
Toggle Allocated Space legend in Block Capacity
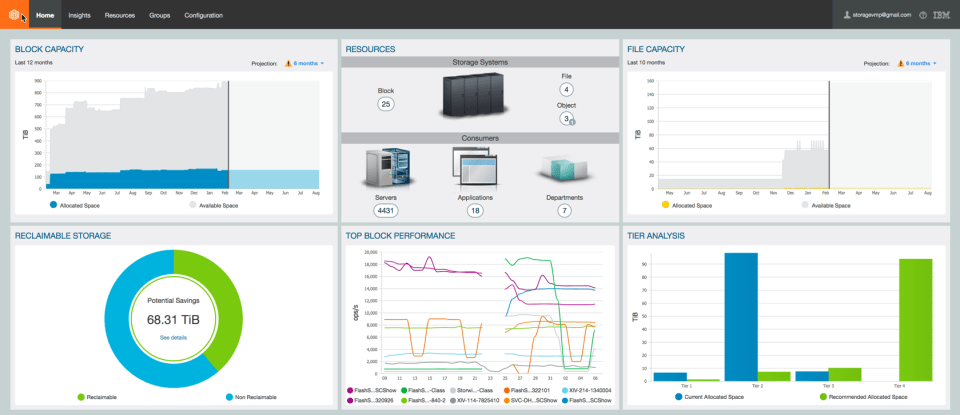[x=54, y=205]
